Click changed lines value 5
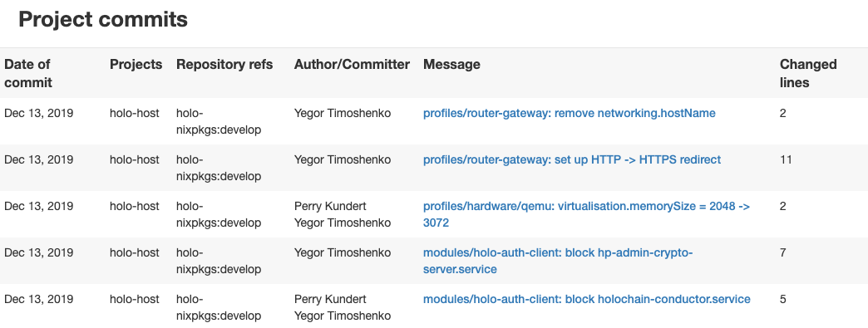 [782, 299]
